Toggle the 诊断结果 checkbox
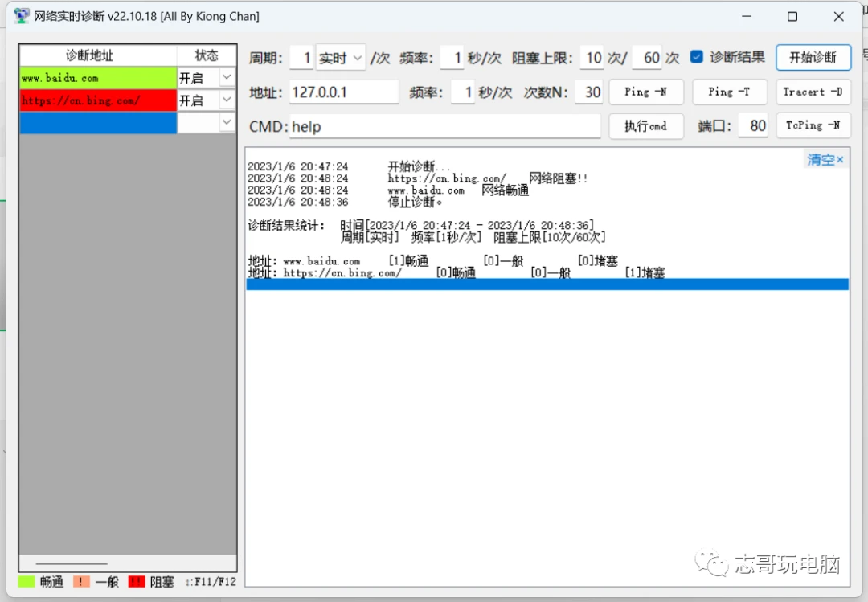 pos(697,57)
